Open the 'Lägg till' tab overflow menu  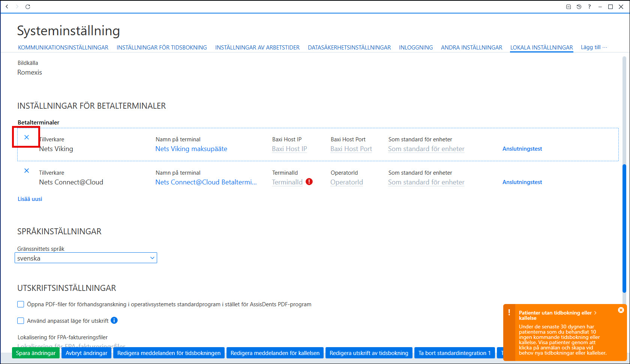coord(594,47)
